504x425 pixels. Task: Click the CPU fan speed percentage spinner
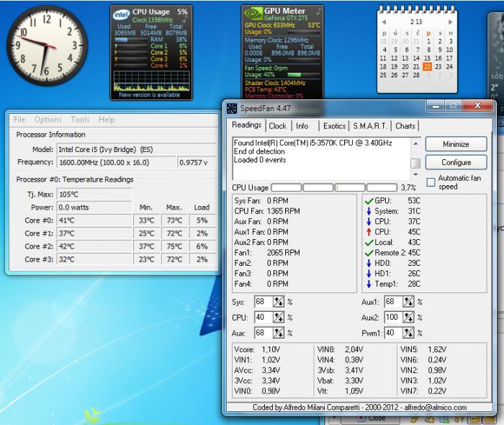pyautogui.click(x=279, y=318)
